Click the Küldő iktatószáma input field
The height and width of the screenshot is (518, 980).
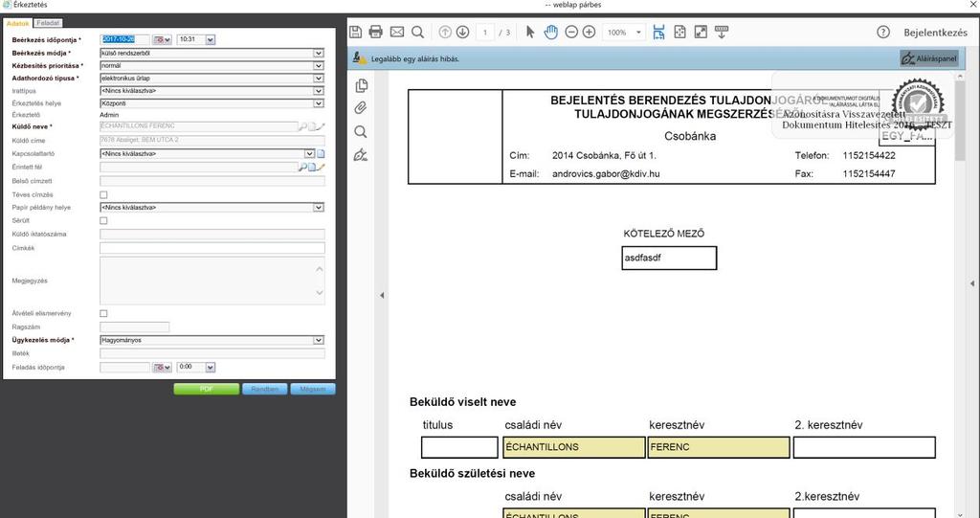point(212,235)
